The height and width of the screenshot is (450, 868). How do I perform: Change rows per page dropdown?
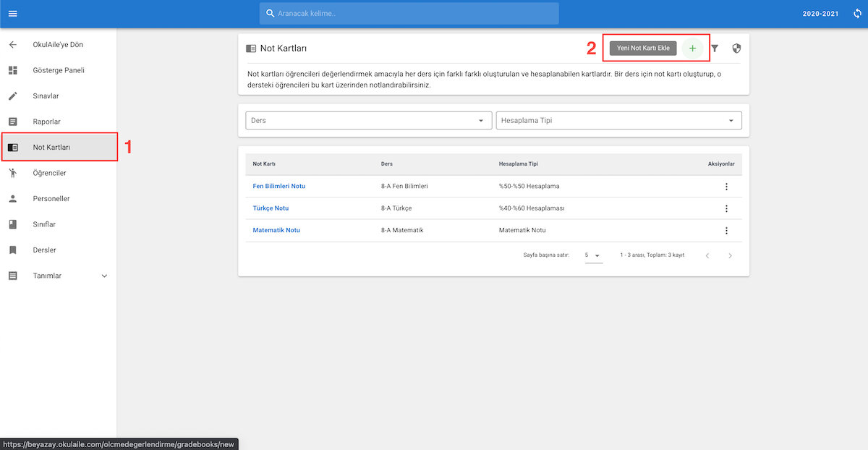[593, 255]
